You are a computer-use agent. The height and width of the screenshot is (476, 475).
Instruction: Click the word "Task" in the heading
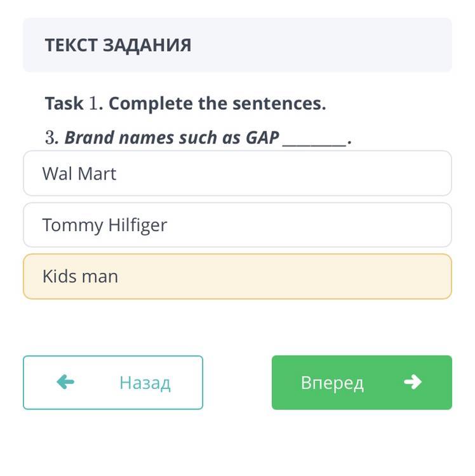pyautogui.click(x=64, y=103)
